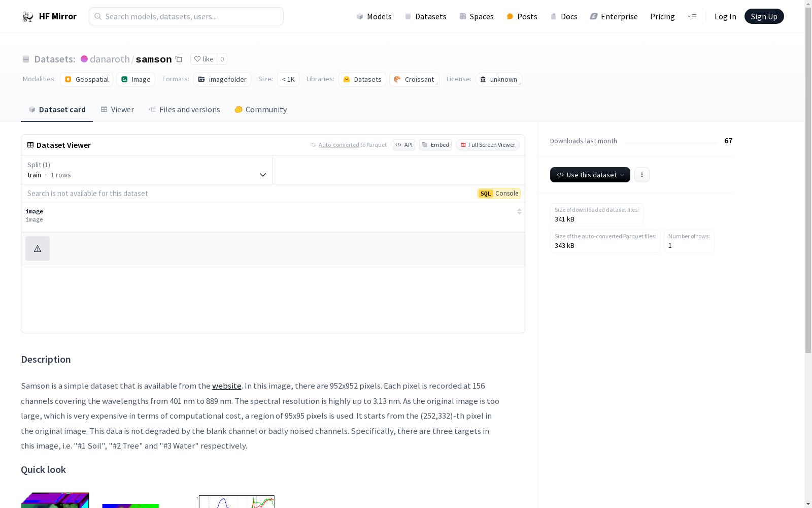
Task: Open the navigation overflow menu icon
Action: [x=692, y=16]
